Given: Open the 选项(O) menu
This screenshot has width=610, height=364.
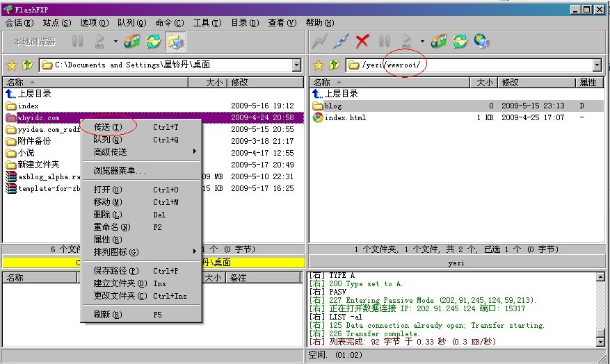Looking at the screenshot, I should (x=94, y=23).
